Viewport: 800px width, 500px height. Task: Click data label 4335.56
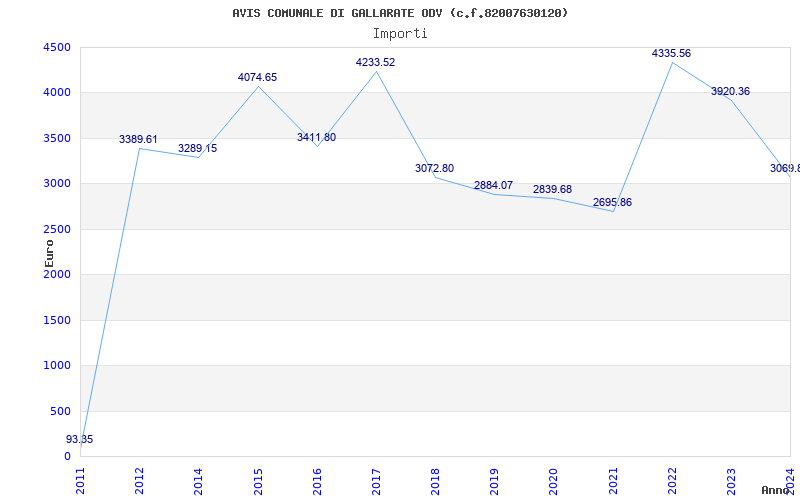(671, 54)
